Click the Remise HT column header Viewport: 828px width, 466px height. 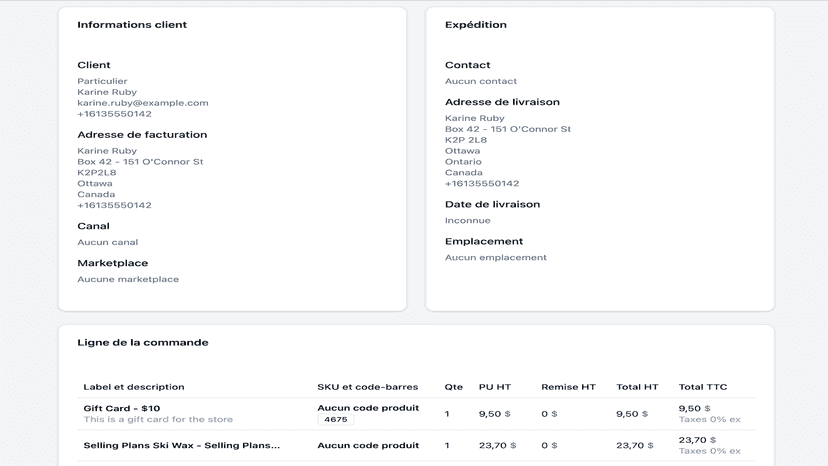click(568, 387)
